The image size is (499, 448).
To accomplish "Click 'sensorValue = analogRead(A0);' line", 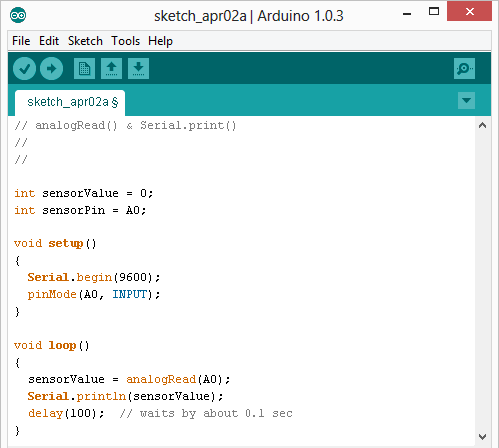I will pos(129,379).
